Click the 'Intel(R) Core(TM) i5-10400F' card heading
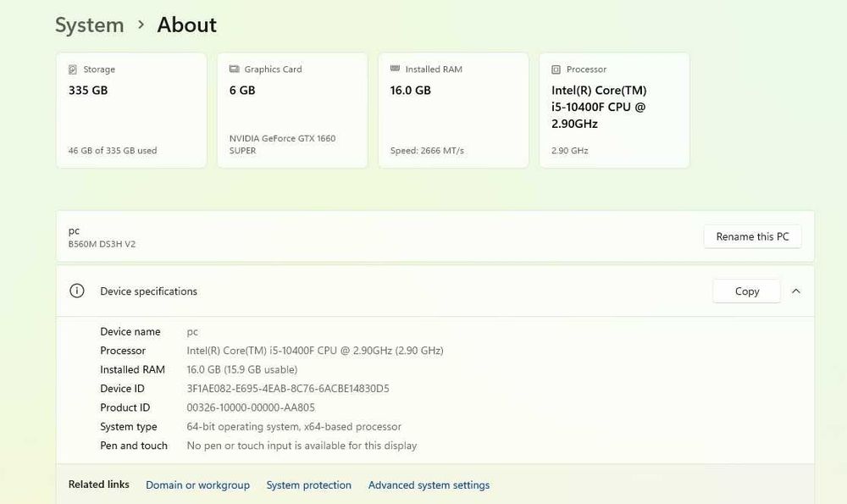Image resolution: width=847 pixels, height=504 pixels. click(x=599, y=107)
